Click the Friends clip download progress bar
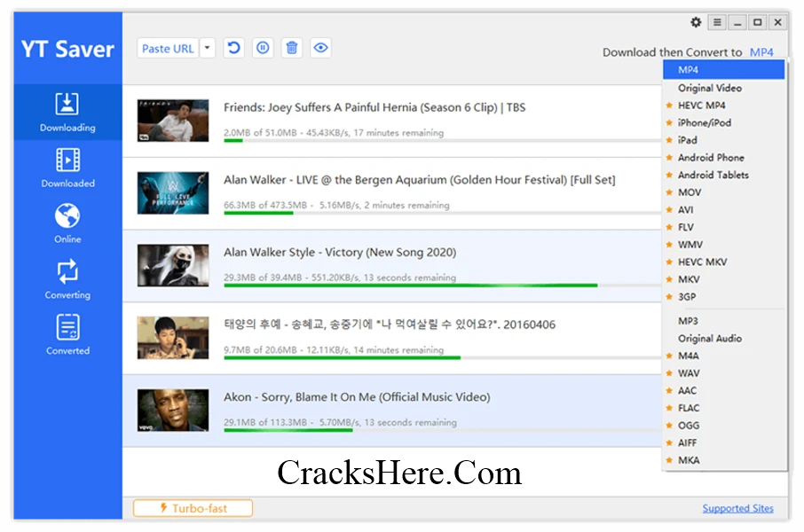804x532 pixels. click(442, 140)
